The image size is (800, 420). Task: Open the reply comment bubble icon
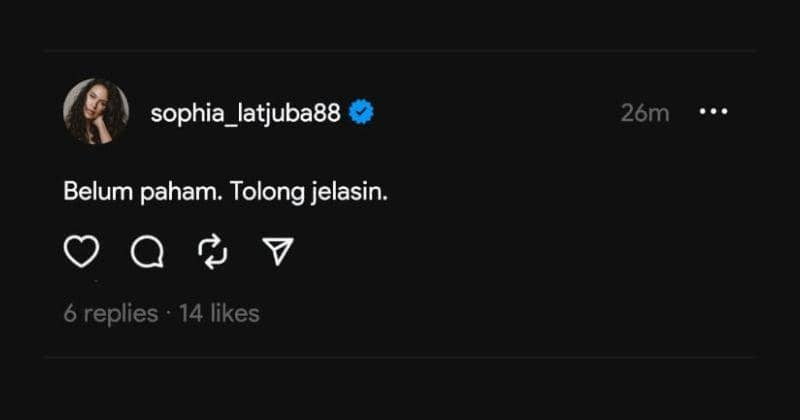coord(147,253)
